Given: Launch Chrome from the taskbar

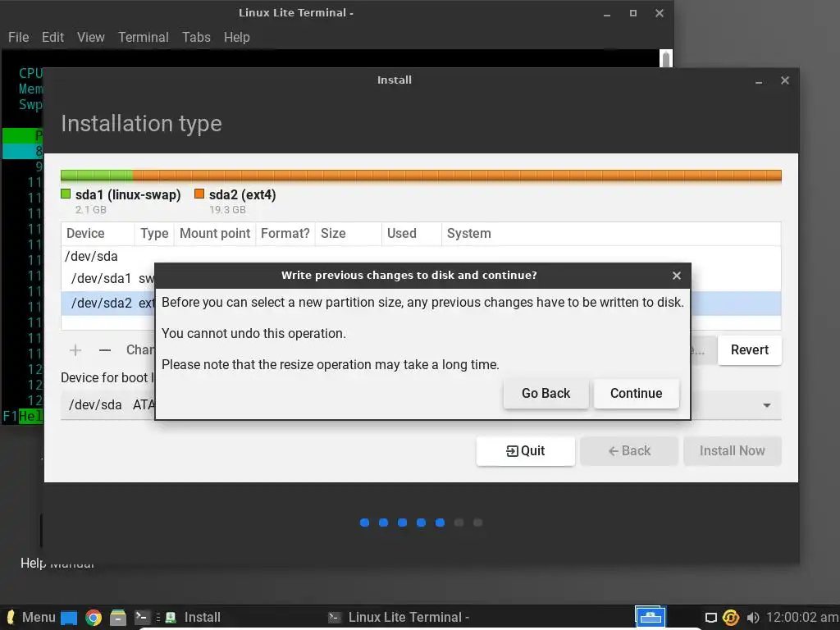Looking at the screenshot, I should [x=94, y=618].
